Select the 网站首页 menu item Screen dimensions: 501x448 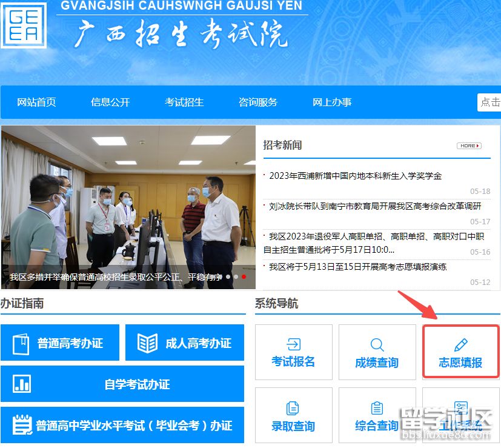pyautogui.click(x=36, y=102)
